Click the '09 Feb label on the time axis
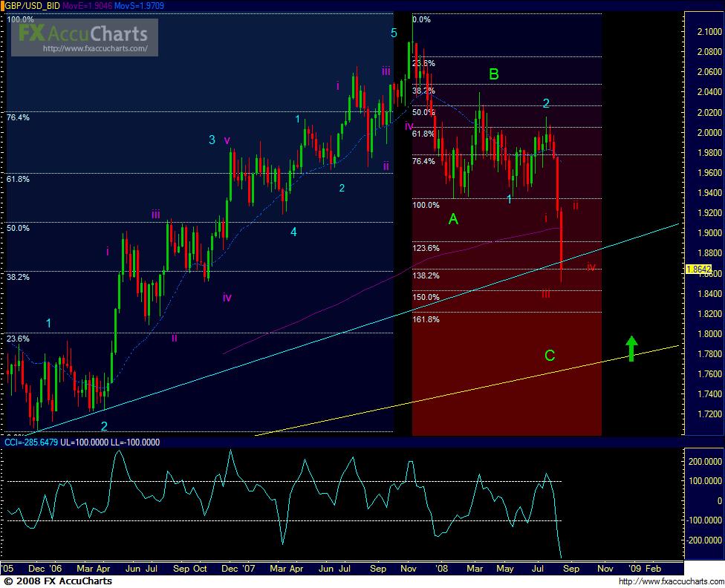Image resolution: width=725 pixels, height=588 pixels. pos(646,568)
